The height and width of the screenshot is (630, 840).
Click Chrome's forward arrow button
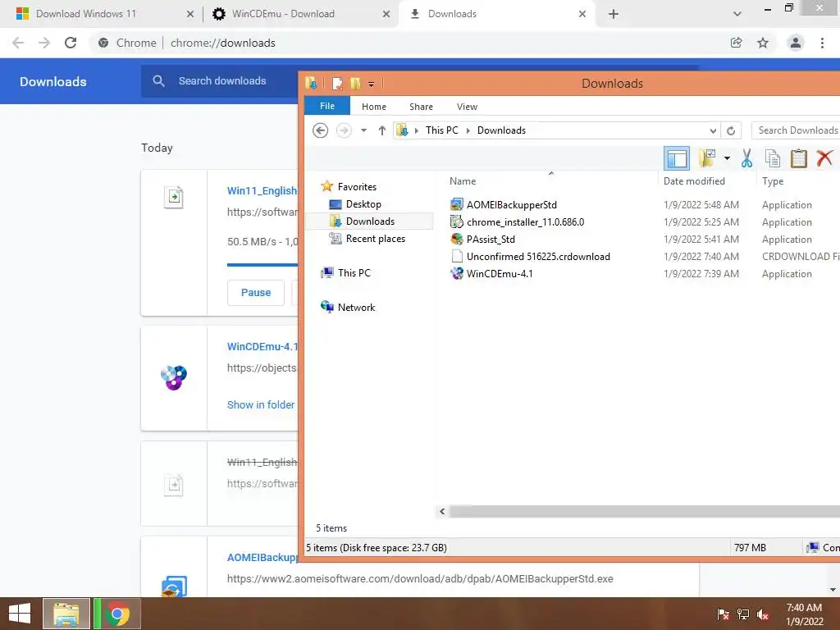pyautogui.click(x=44, y=43)
